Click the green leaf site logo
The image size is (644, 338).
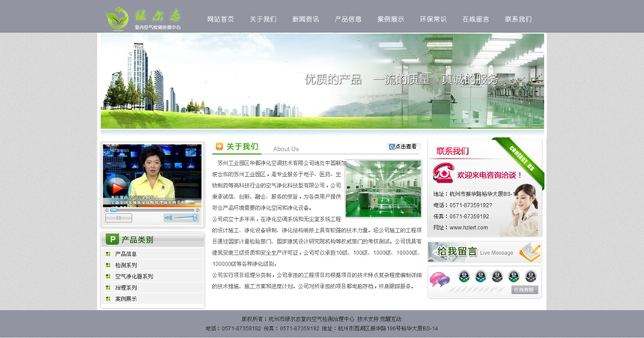117,17
